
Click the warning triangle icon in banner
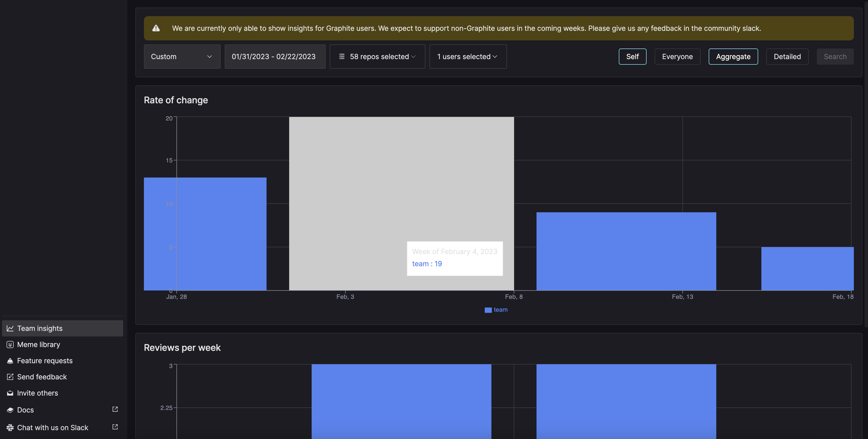pyautogui.click(x=156, y=28)
